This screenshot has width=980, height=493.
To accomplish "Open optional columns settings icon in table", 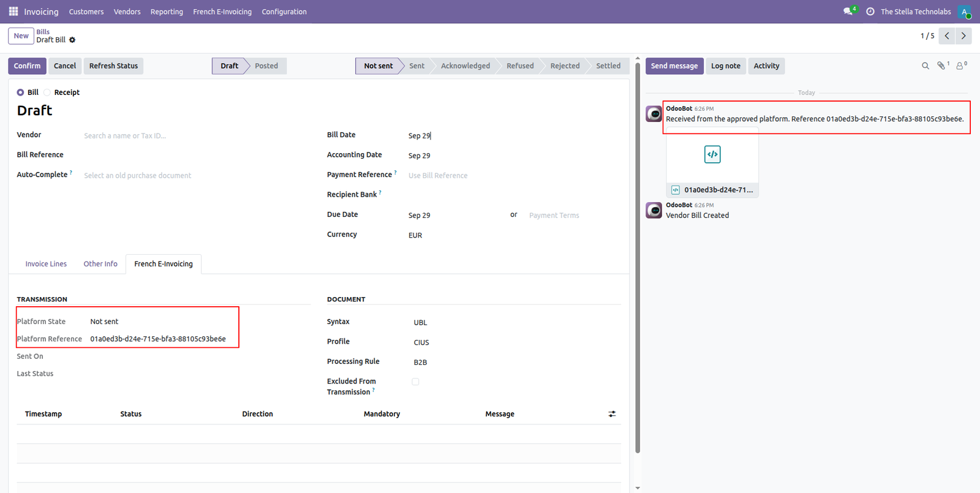I will tap(612, 414).
